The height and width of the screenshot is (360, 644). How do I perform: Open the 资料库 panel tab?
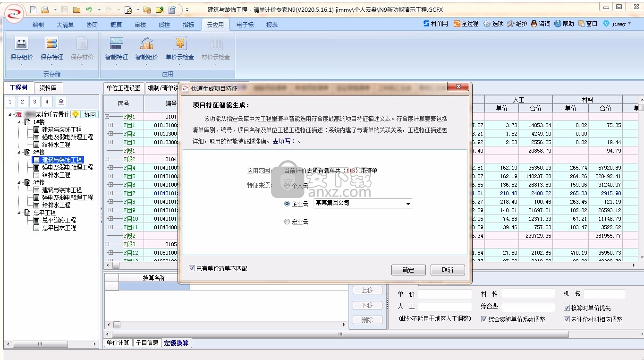(48, 88)
